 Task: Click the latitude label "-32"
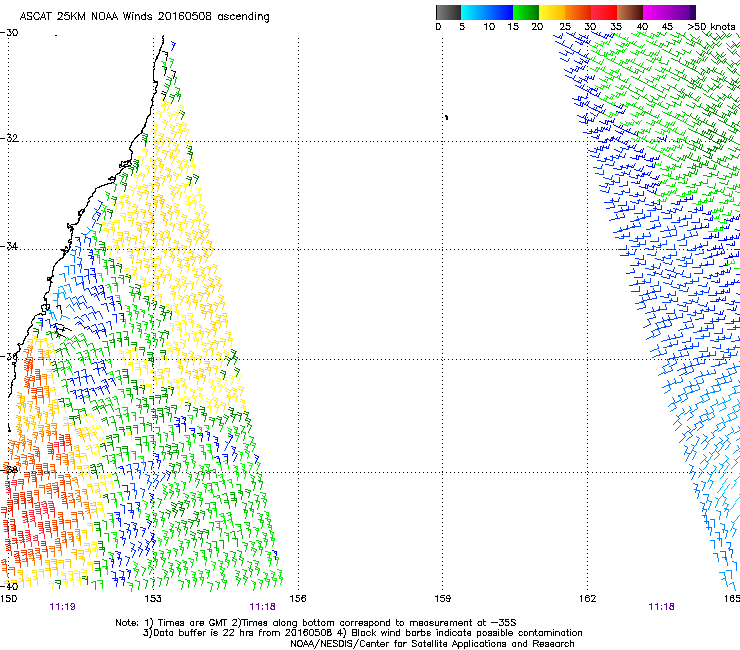point(9,138)
